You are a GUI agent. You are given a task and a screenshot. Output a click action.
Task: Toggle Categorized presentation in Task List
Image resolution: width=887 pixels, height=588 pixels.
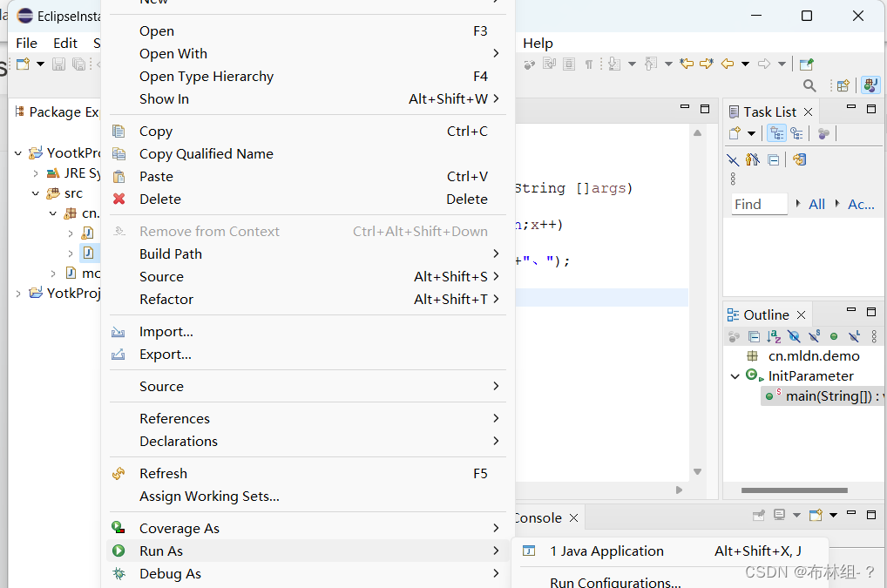click(776, 133)
